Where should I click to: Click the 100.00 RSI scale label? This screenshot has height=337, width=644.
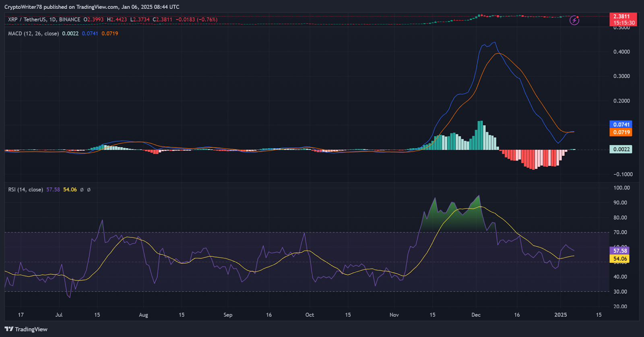[x=621, y=188]
